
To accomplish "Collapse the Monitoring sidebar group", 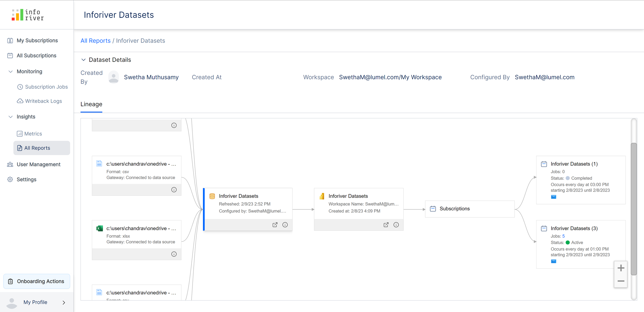I will 11,72.
